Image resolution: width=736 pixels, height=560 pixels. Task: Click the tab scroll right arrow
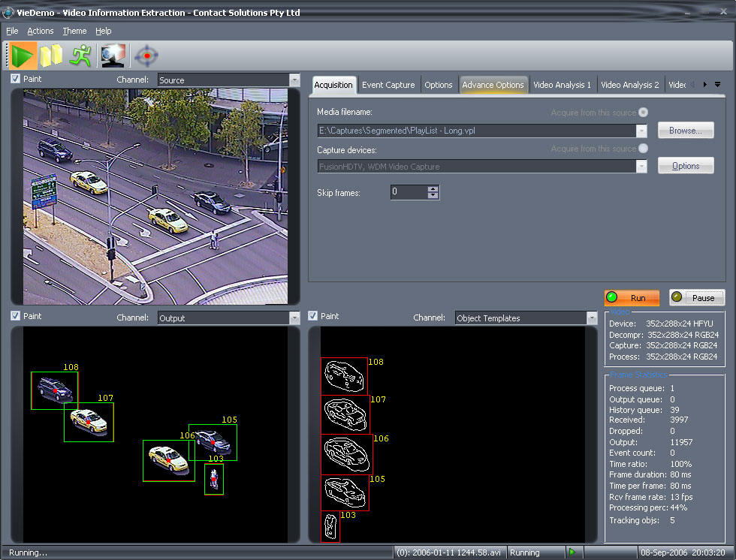point(704,85)
